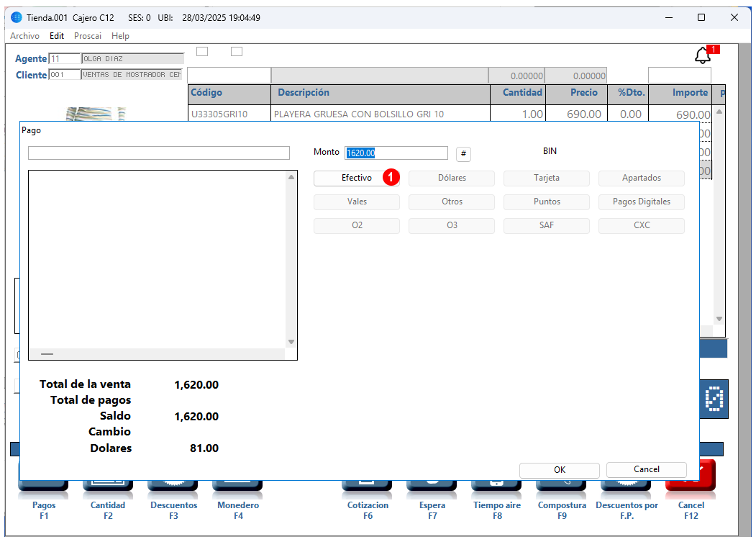
Task: Click the O2 payment button
Action: 356,225
